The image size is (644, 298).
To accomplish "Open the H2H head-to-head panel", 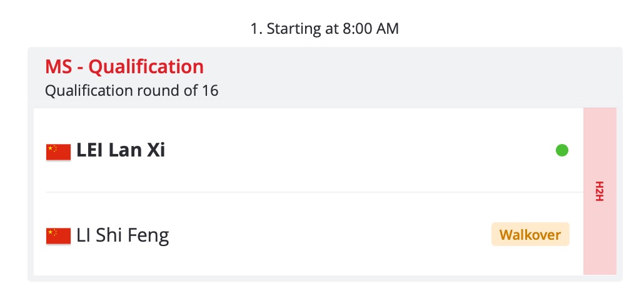I will (600, 191).
